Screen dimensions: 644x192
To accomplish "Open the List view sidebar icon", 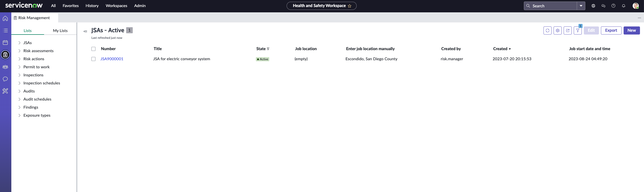I will [x=5, y=30].
